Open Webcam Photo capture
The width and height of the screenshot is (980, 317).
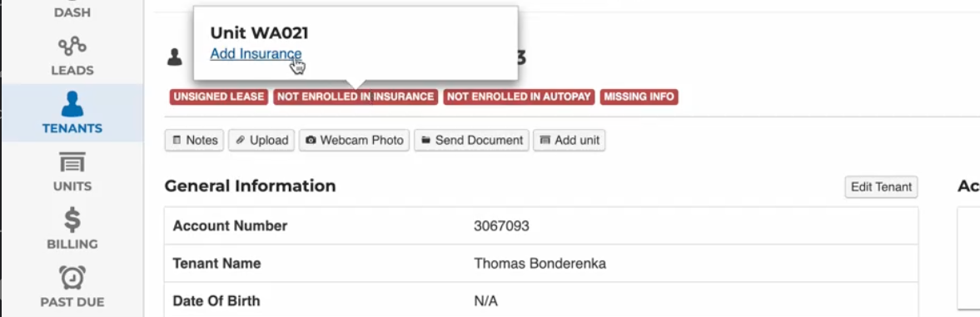(x=355, y=141)
